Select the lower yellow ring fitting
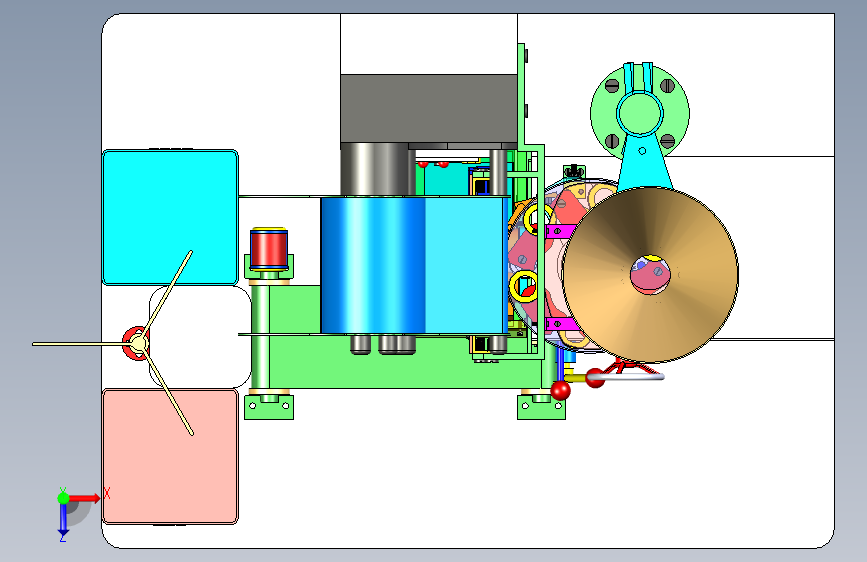The image size is (867, 562). point(524,287)
